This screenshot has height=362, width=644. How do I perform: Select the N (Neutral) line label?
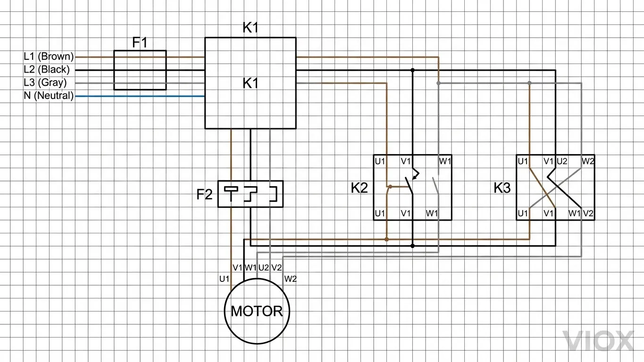coord(49,96)
